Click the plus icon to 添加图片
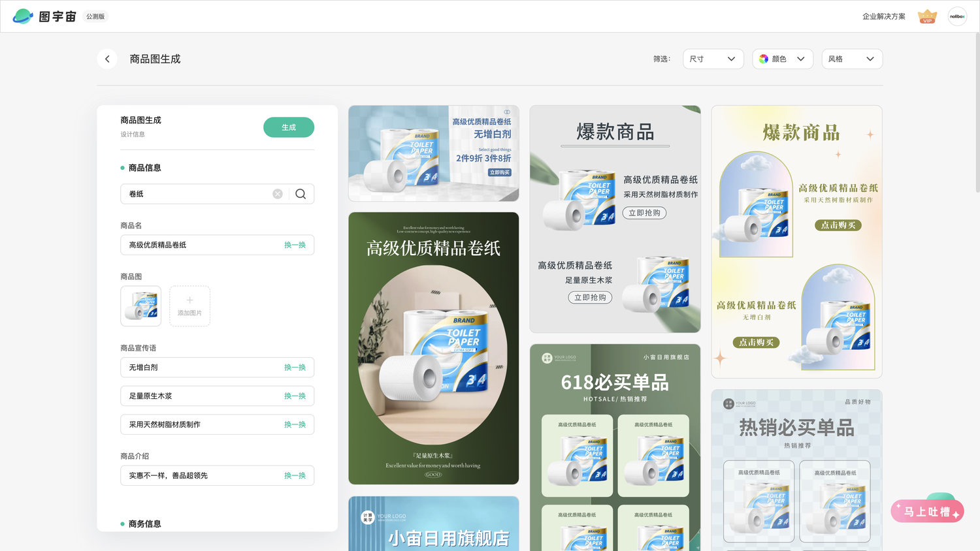This screenshot has width=980, height=551. click(x=189, y=300)
